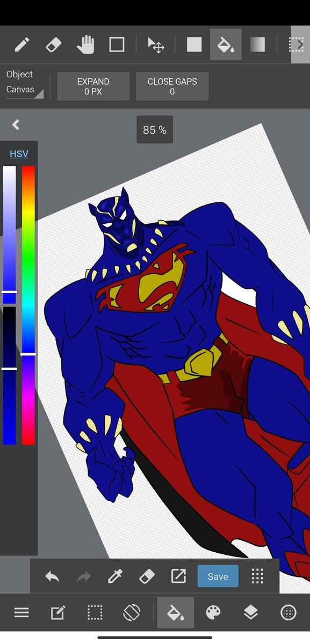Select the Move layer tool
This screenshot has height=644, width=310.
click(x=156, y=45)
